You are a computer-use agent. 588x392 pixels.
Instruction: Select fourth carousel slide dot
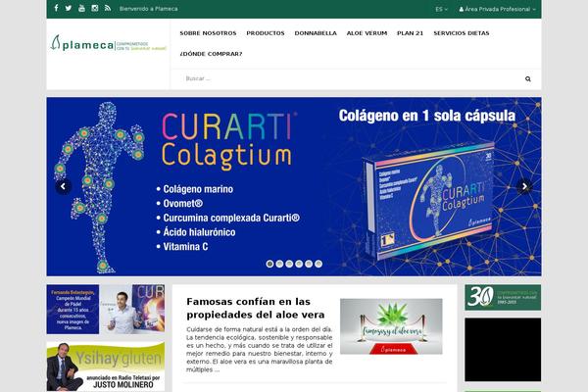(299, 264)
